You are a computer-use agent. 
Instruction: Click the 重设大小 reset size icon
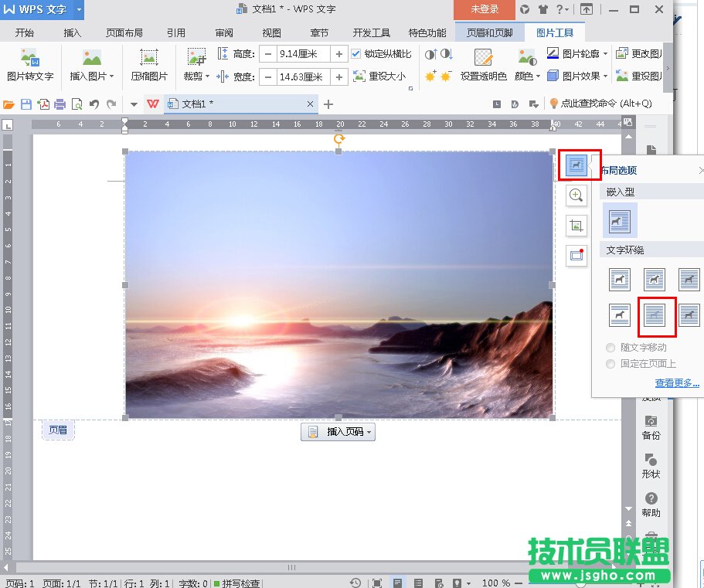click(x=379, y=76)
